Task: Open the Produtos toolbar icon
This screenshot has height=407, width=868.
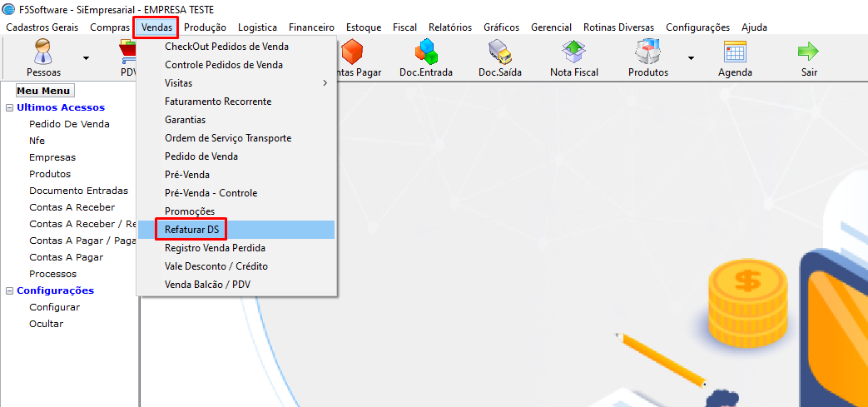Action: pyautogui.click(x=648, y=52)
